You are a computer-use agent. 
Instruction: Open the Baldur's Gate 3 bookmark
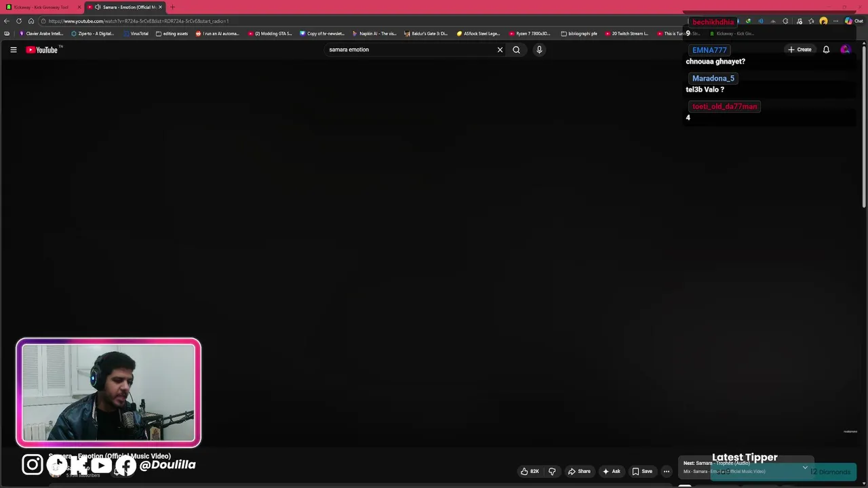(x=426, y=33)
